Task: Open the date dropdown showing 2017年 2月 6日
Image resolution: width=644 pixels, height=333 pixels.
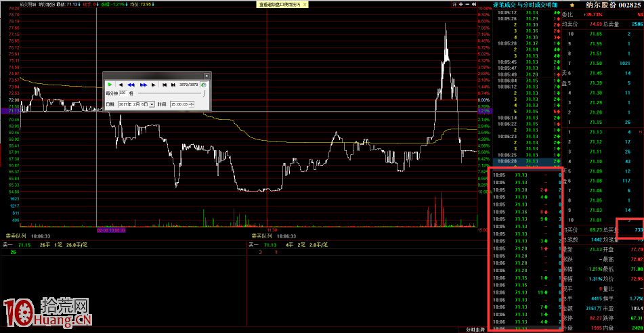Action: (x=152, y=104)
